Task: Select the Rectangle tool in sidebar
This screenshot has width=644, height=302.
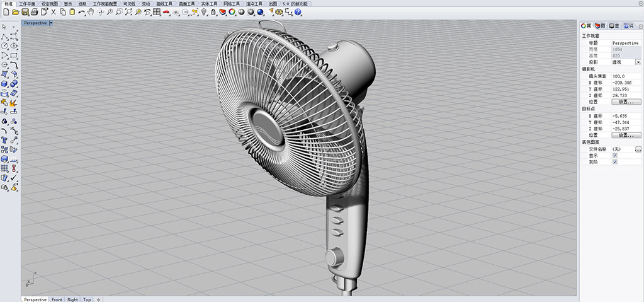Action: [x=14, y=55]
